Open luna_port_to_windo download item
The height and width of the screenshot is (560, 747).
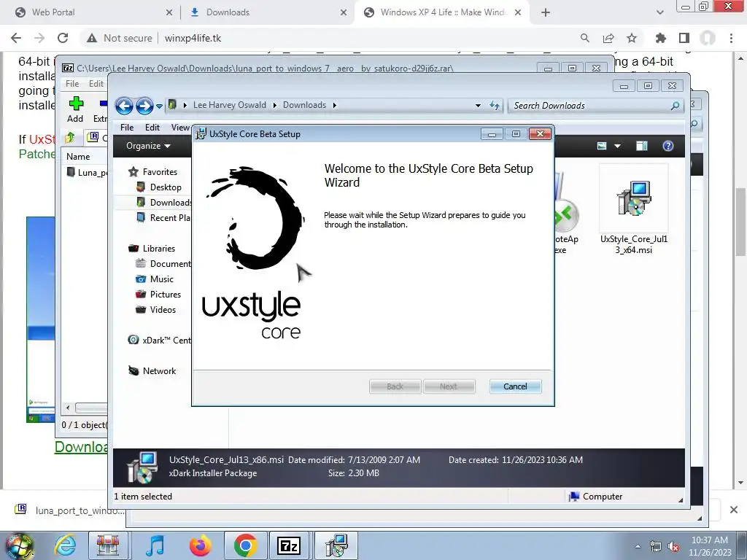coord(69,510)
